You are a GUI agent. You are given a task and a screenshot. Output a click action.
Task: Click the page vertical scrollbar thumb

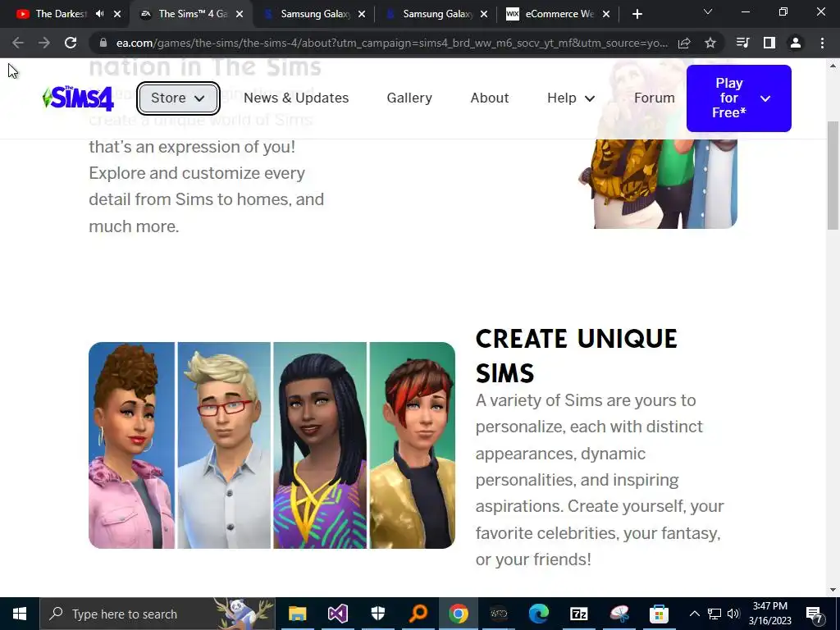[833, 176]
